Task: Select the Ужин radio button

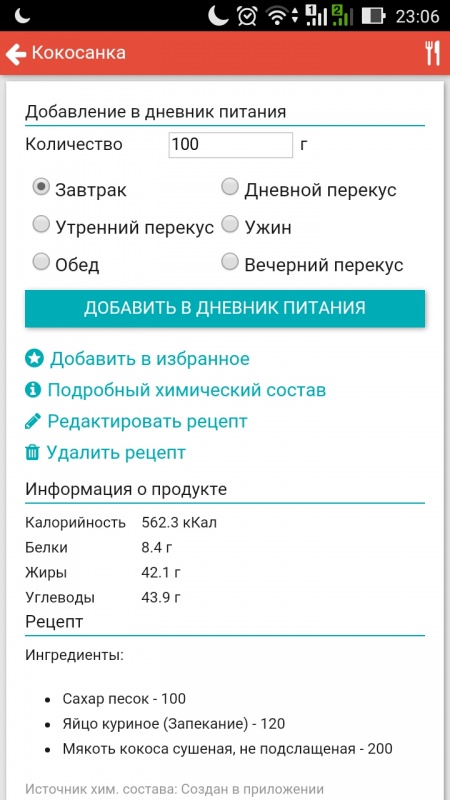Action: [x=230, y=224]
